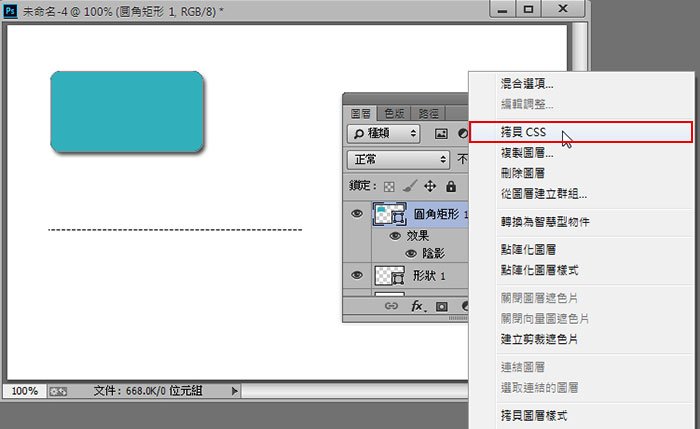Hide the 圓角矩形 1 layer eye
This screenshot has width=700, height=429.
(x=357, y=213)
